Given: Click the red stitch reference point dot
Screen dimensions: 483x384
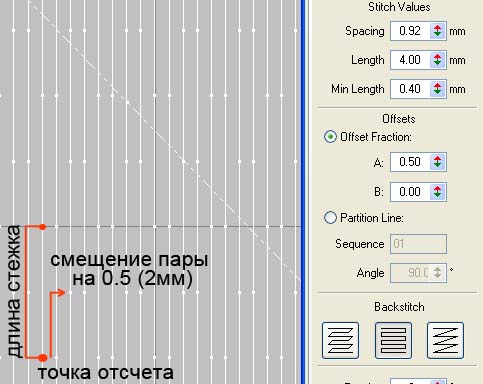Looking at the screenshot, I should pyautogui.click(x=42, y=358).
